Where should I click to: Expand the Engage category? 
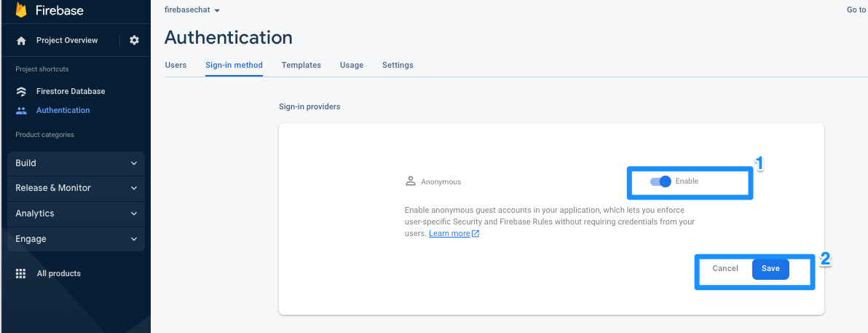click(x=76, y=239)
